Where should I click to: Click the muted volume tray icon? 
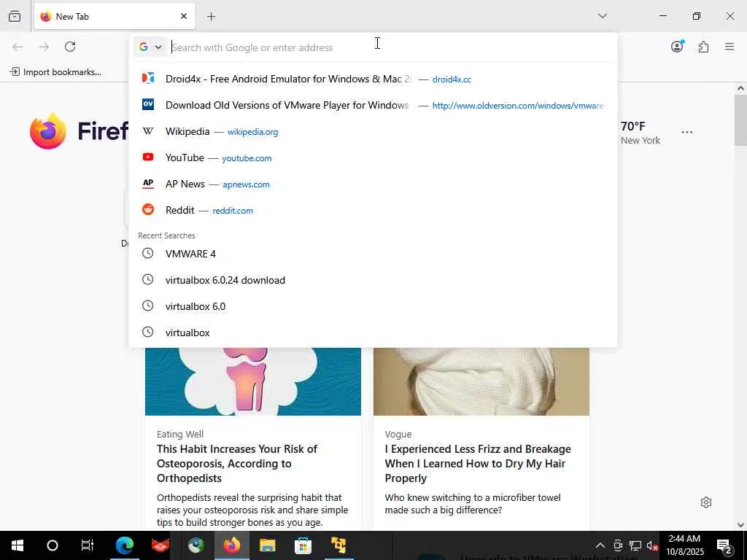[652, 545]
